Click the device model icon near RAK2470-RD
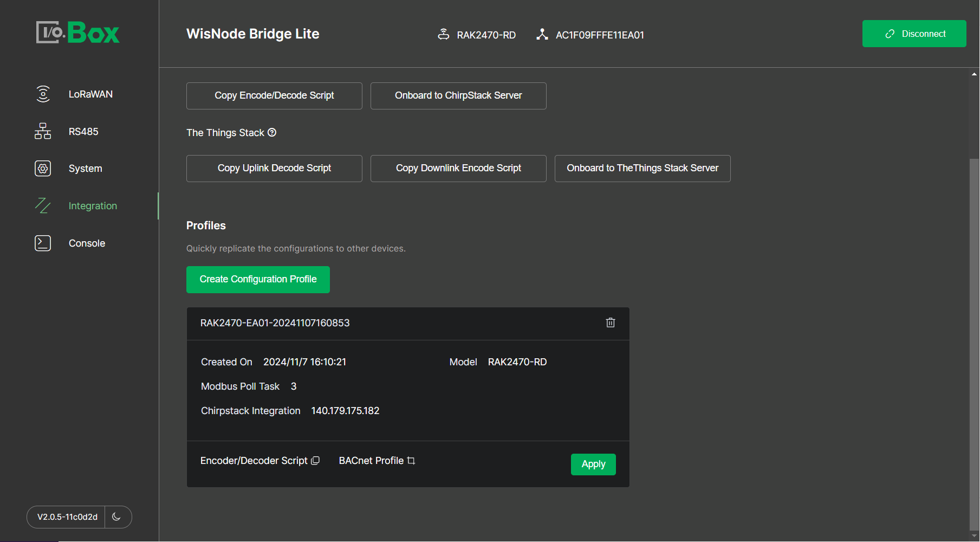This screenshot has width=980, height=542. pyautogui.click(x=444, y=34)
